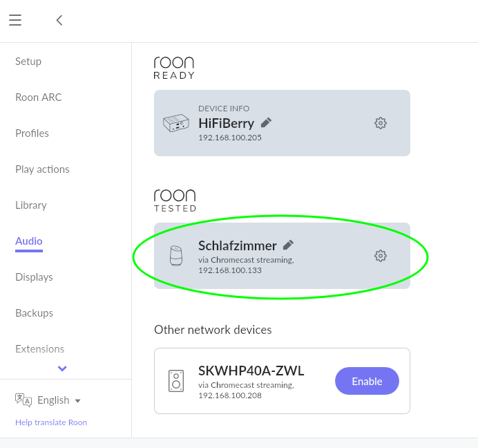Click the HiFiBerry device image icon

[x=176, y=123]
